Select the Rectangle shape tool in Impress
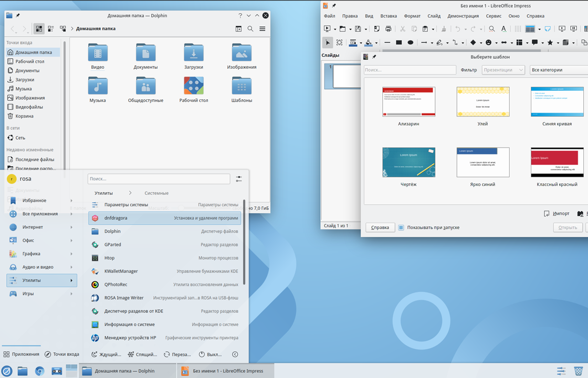 click(x=398, y=43)
